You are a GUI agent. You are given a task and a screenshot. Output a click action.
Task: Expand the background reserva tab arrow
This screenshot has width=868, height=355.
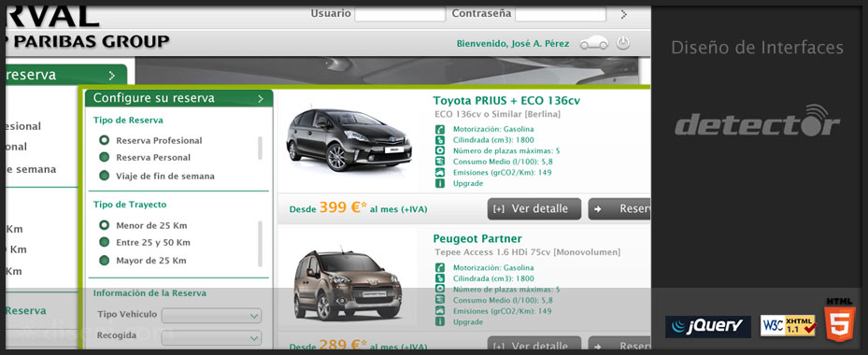pyautogui.click(x=112, y=76)
